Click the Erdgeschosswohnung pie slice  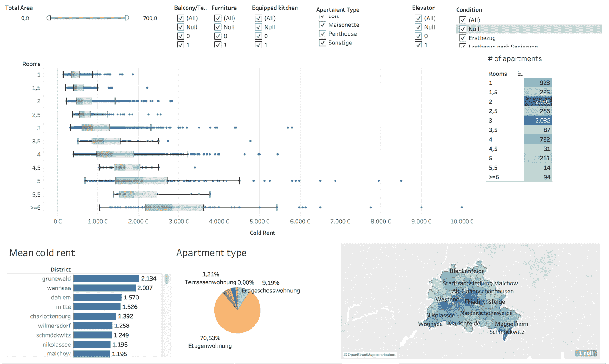pos(241,297)
